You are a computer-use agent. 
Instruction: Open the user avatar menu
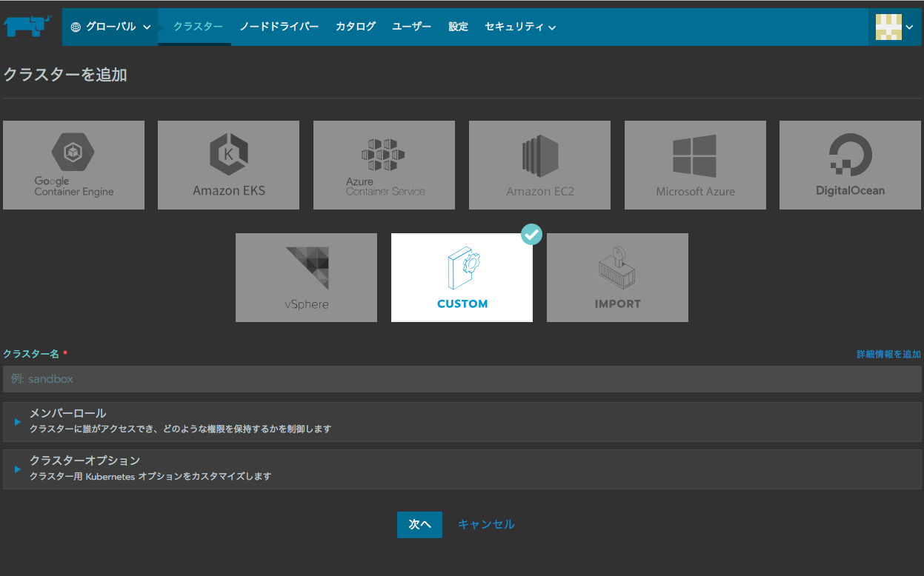(895, 27)
